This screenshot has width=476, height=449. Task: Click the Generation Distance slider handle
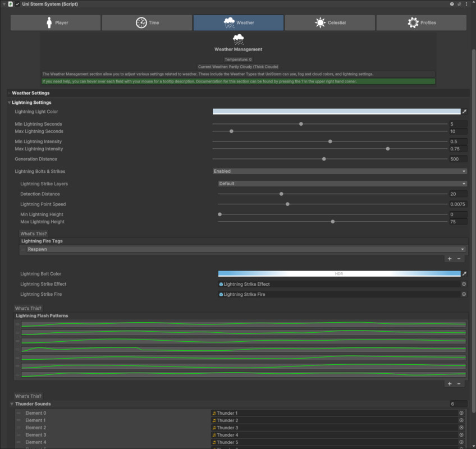pyautogui.click(x=324, y=159)
